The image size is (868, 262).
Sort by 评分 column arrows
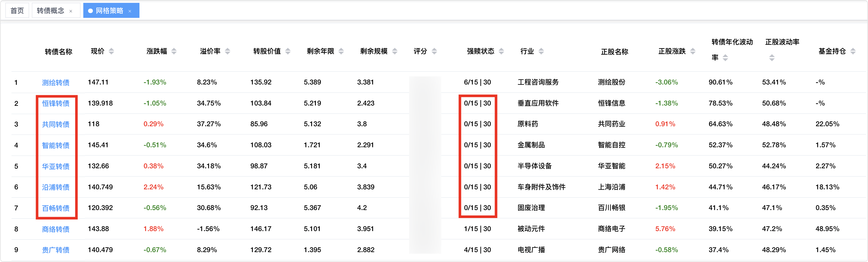[x=434, y=51]
